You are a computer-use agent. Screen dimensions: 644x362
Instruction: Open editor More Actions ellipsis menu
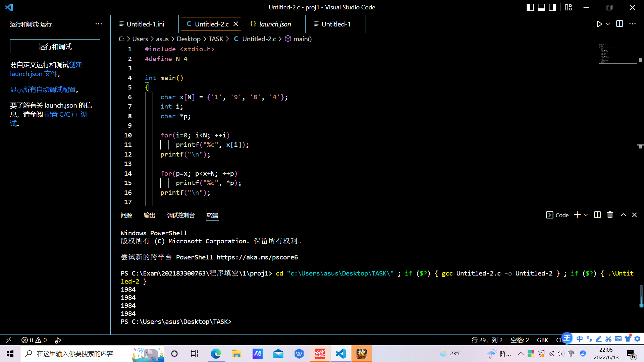tap(632, 24)
